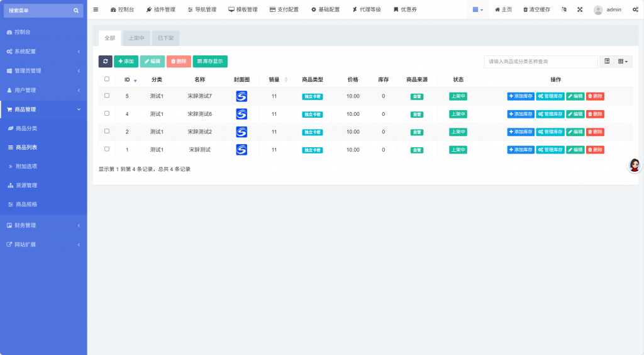Open the top bar blue list layout dropdown
This screenshot has height=355, width=644.
coord(478,9)
